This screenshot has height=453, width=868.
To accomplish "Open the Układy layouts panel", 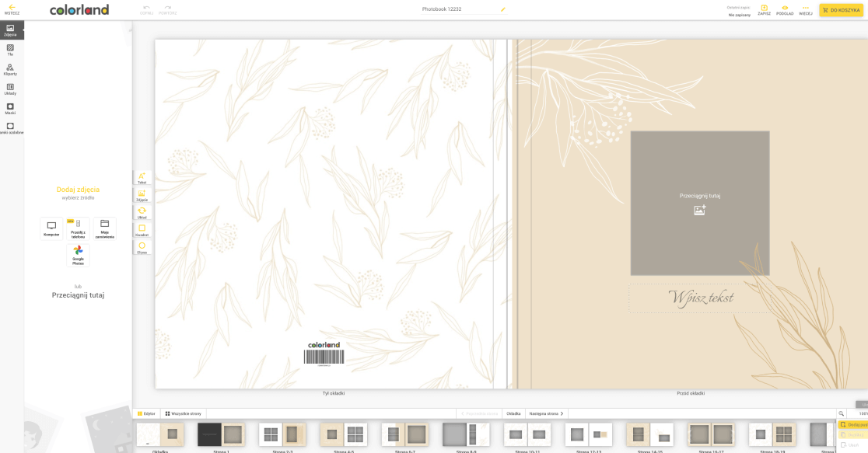I will coord(10,89).
